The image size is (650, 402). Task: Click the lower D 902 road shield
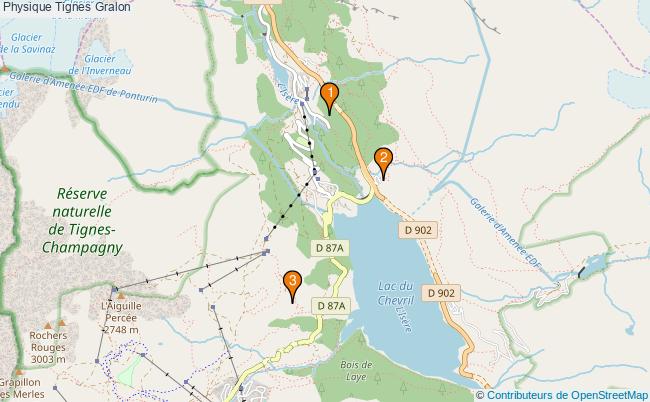click(441, 293)
